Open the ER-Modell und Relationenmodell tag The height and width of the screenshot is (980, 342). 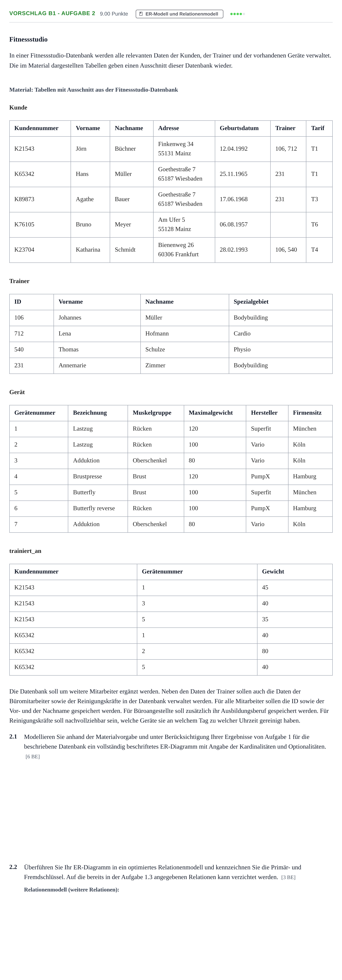pyautogui.click(x=179, y=14)
